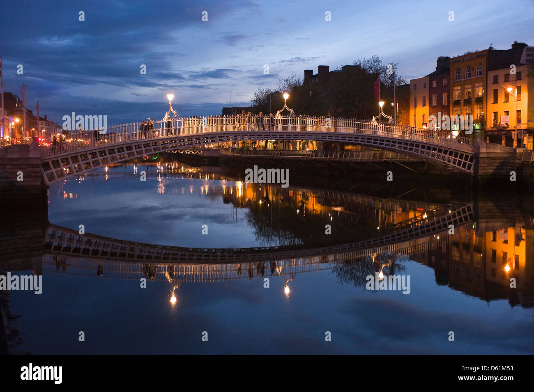Screen dimensions: 534x392
Task: Click the bridge's reflected arch in the water
Action: [259, 246]
